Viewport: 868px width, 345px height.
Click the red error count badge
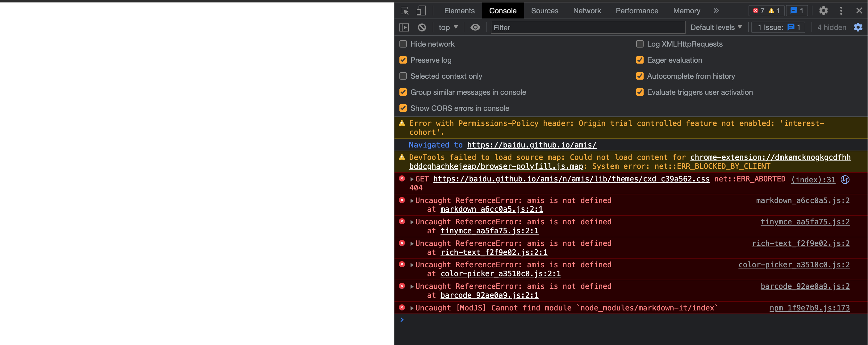tap(759, 11)
